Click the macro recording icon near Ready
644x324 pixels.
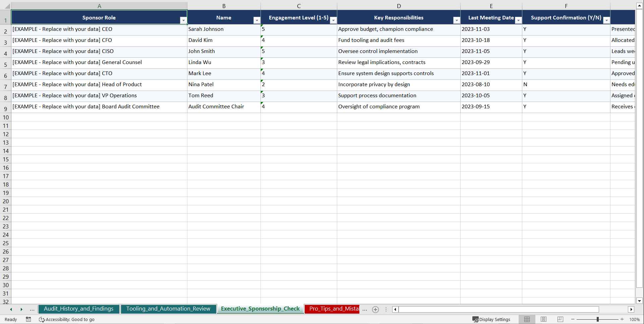28,319
